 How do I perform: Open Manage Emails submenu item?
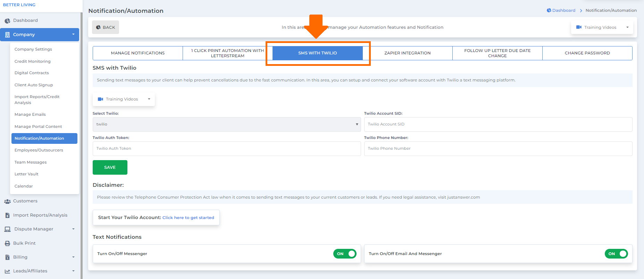coord(30,114)
